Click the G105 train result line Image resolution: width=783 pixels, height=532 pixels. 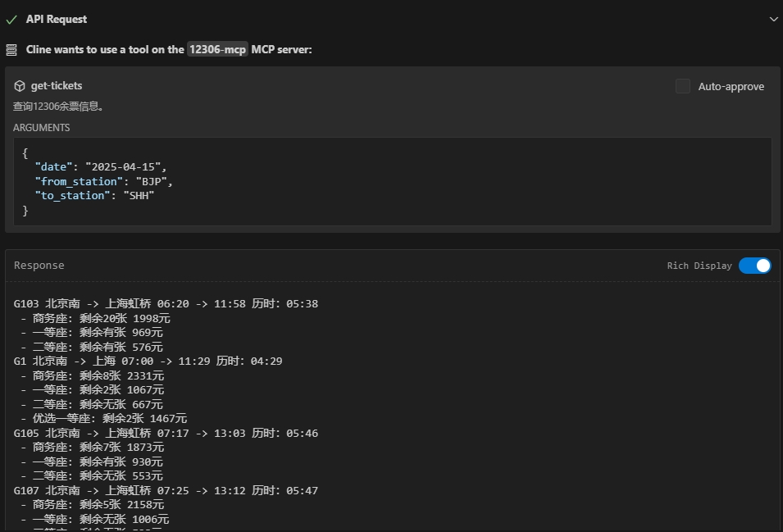click(166, 433)
